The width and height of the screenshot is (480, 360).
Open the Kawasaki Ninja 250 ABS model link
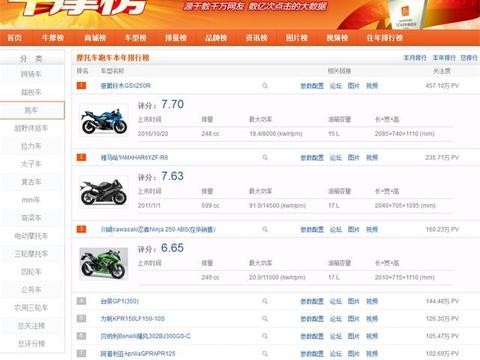point(158,229)
